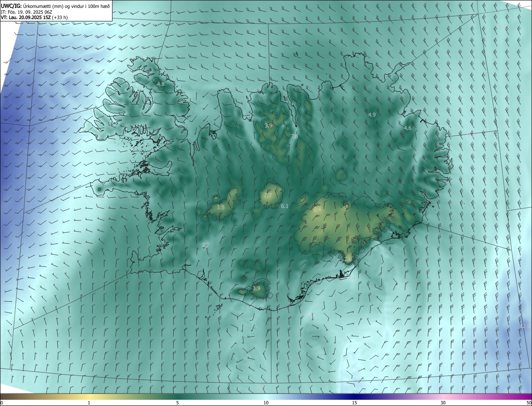This screenshot has width=532, height=406.
Task: Click the initial time 'IT: Fös. 19. 09. 2025 06Z'
Action: [27, 12]
